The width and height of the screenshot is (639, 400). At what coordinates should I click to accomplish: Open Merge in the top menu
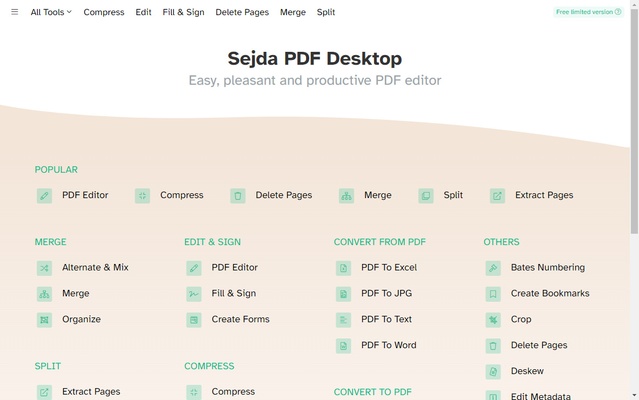tap(293, 12)
